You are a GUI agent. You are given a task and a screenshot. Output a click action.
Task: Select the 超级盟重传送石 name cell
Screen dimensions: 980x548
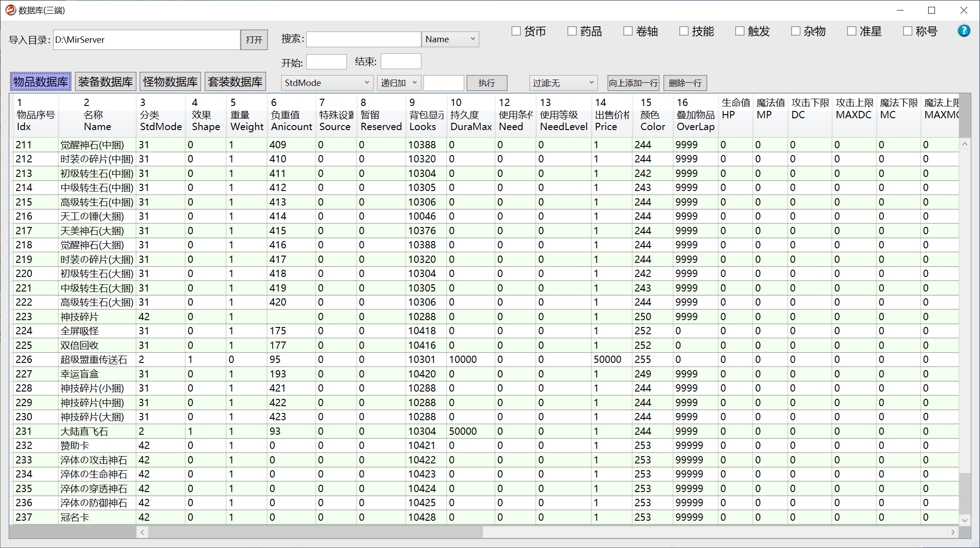pyautogui.click(x=97, y=359)
